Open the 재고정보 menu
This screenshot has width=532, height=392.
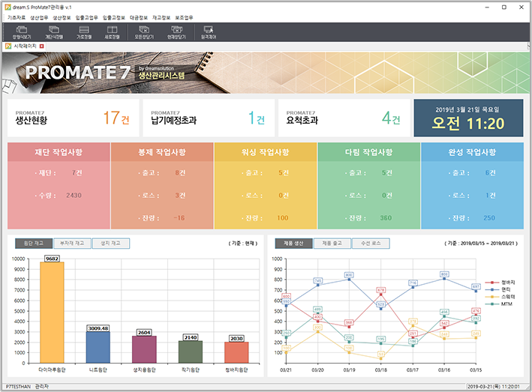[161, 18]
